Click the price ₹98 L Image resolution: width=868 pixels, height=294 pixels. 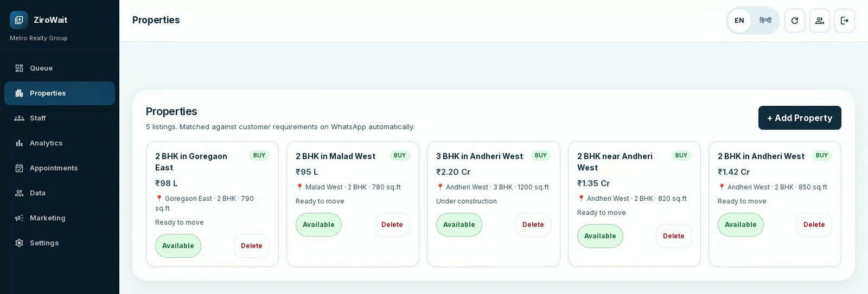[167, 183]
